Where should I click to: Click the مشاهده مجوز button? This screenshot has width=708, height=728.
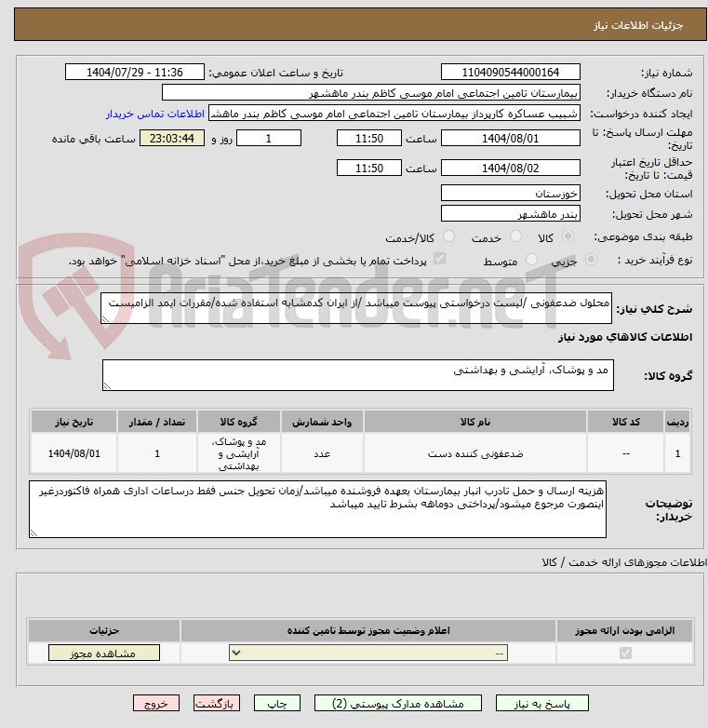click(x=104, y=654)
